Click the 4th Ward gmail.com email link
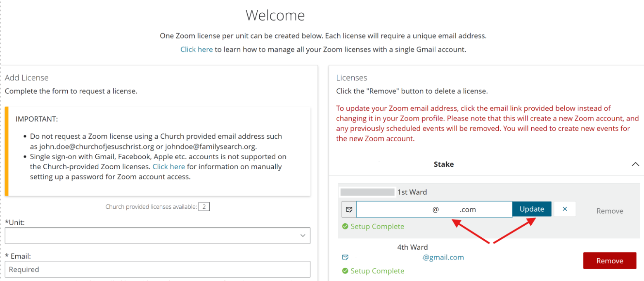The width and height of the screenshot is (644, 281). [x=443, y=257]
